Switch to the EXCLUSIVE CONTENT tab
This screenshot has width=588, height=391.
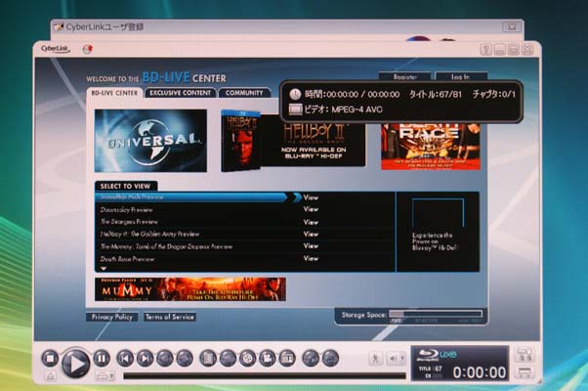tap(181, 93)
